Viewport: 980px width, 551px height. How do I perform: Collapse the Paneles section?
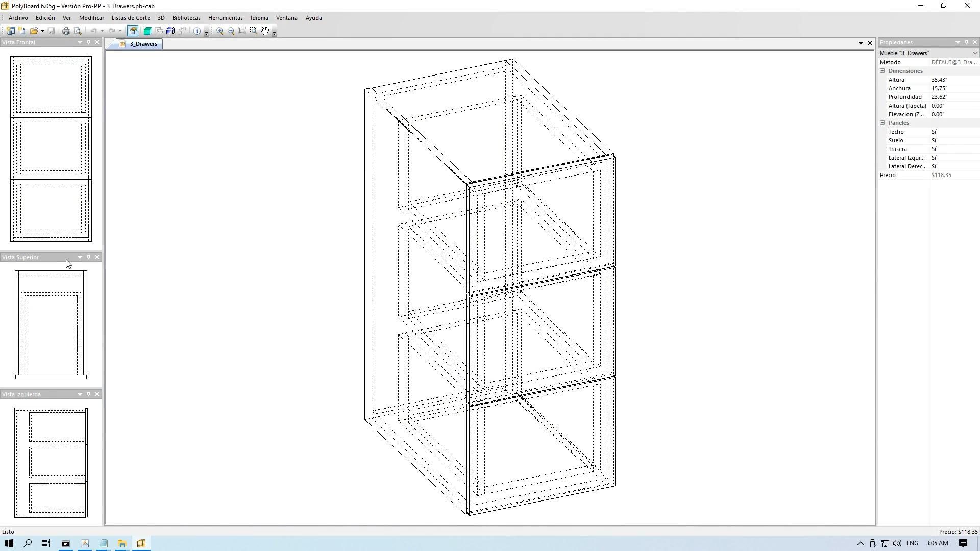[x=882, y=123]
